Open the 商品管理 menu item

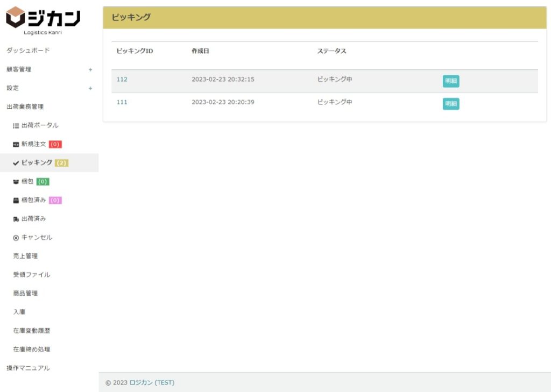[x=25, y=294]
